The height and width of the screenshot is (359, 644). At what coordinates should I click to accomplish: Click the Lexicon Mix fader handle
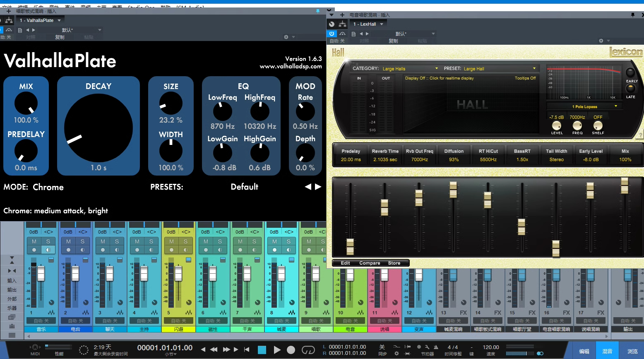coord(625,186)
